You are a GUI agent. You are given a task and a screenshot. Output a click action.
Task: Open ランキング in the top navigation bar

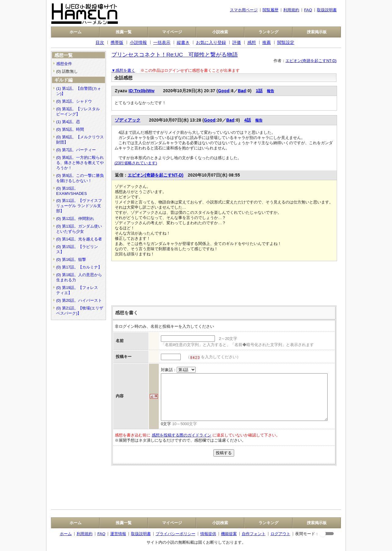268,32
